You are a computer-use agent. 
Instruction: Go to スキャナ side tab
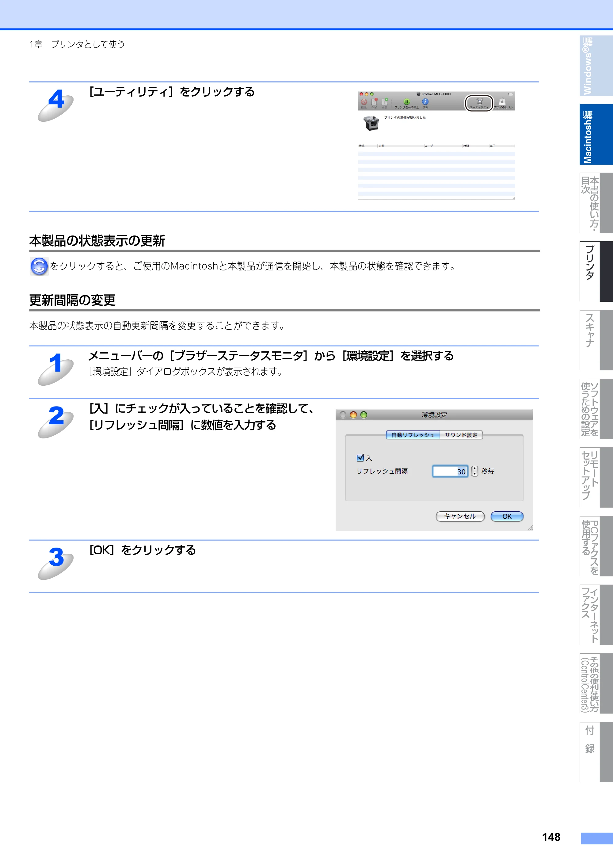[596, 340]
